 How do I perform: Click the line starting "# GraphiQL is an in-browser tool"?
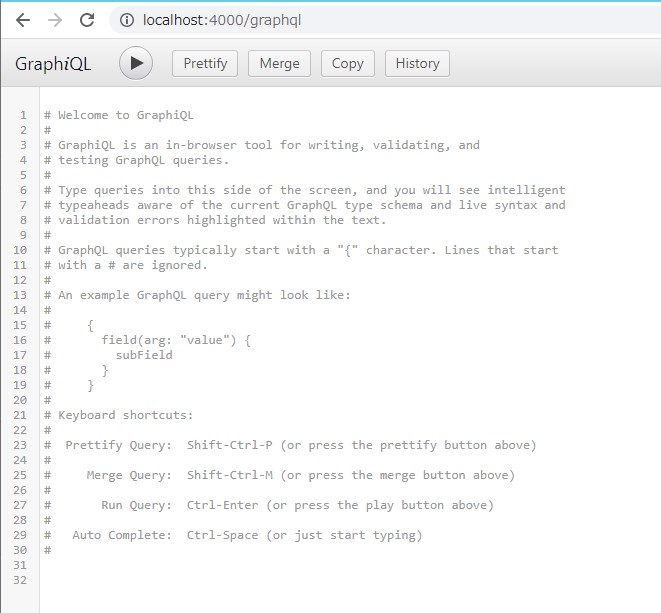(x=262, y=145)
